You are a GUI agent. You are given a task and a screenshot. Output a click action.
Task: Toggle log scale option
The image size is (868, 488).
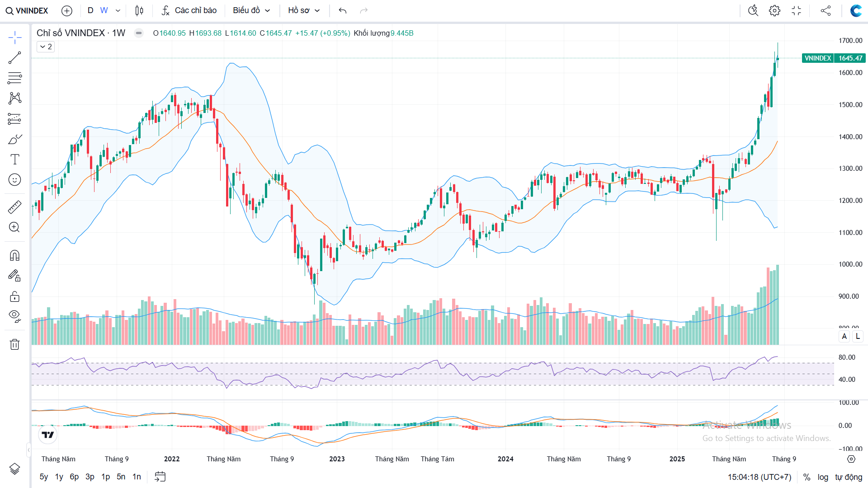point(823,477)
